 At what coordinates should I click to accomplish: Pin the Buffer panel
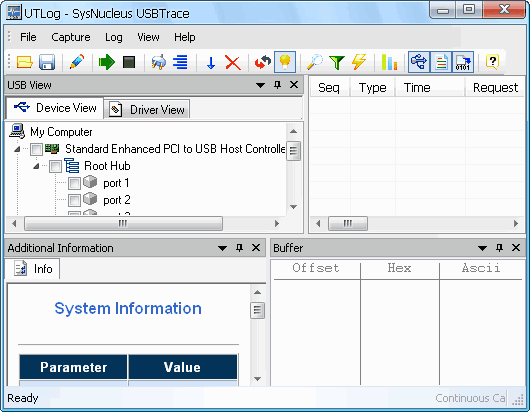point(500,248)
